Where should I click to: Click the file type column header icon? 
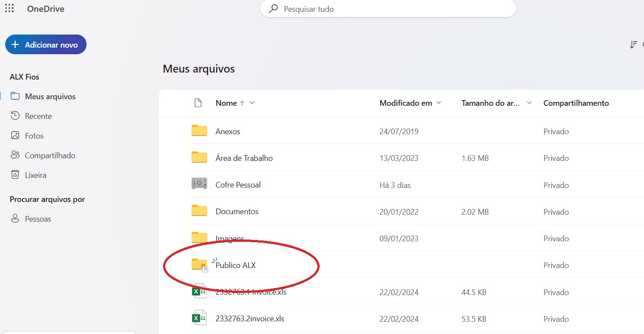pyautogui.click(x=198, y=103)
